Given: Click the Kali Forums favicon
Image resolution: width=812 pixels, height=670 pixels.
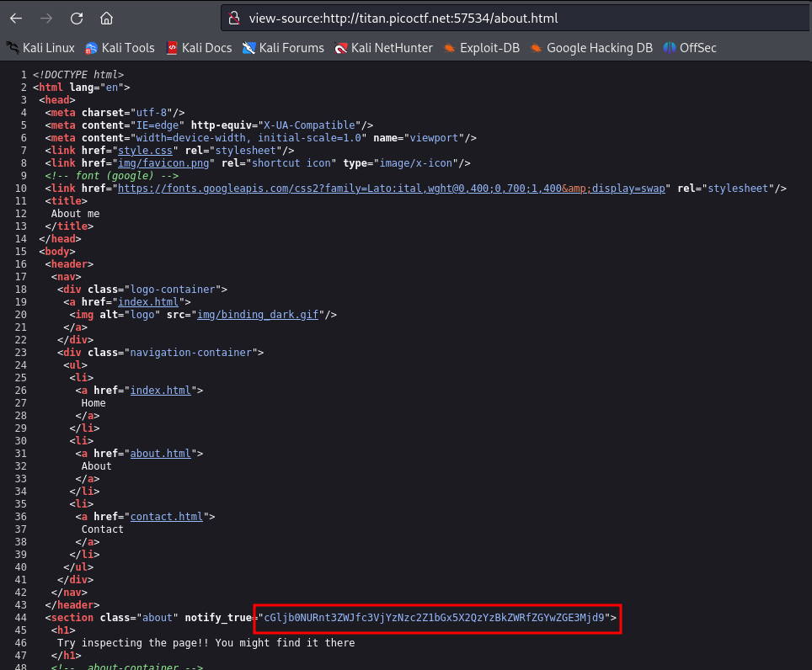Looking at the screenshot, I should [248, 48].
